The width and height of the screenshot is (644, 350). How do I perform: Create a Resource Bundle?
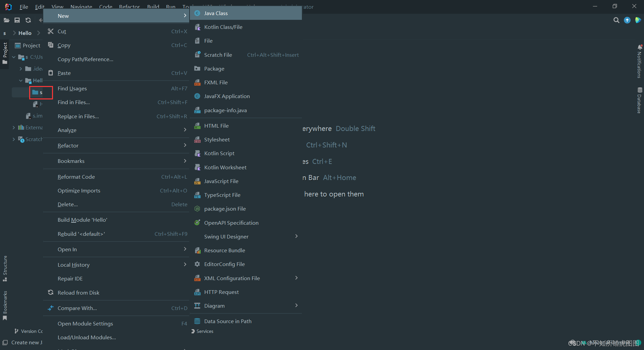tap(246, 250)
